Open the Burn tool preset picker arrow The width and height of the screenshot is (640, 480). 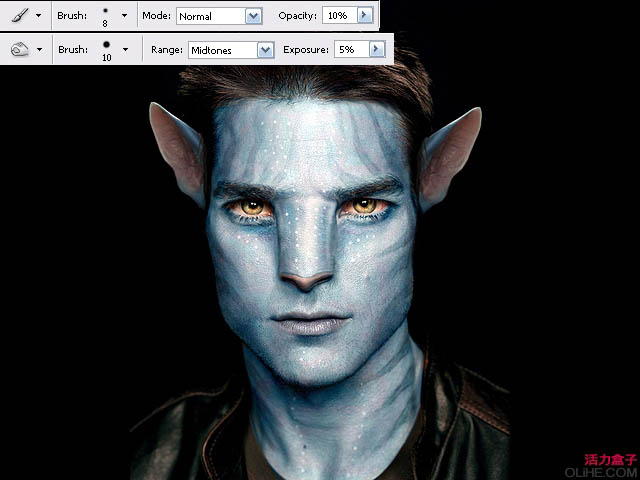(x=39, y=49)
